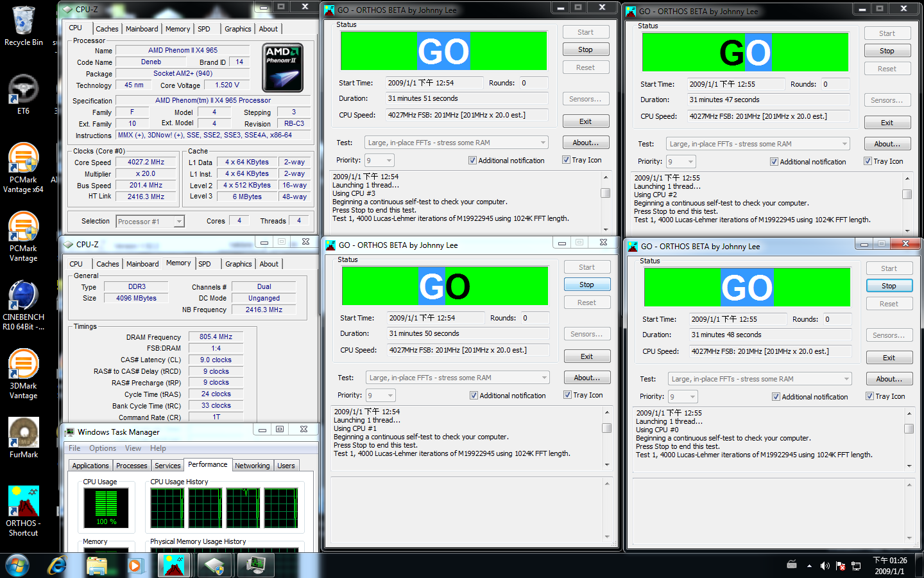Select the FurMark desktop icon
This screenshot has width=924, height=578.
click(x=23, y=437)
